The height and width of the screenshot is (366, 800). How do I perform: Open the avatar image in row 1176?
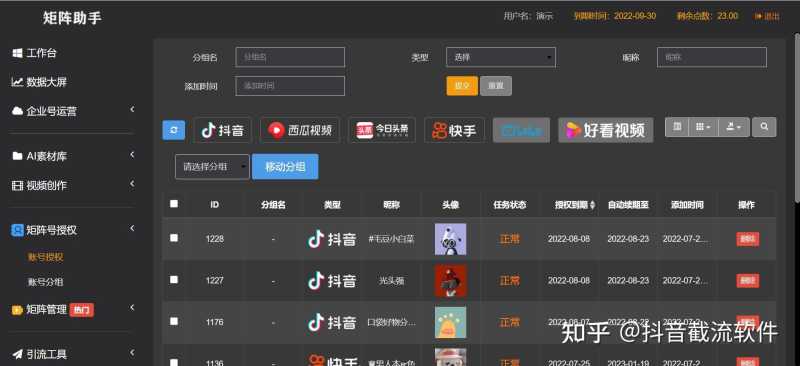point(451,322)
